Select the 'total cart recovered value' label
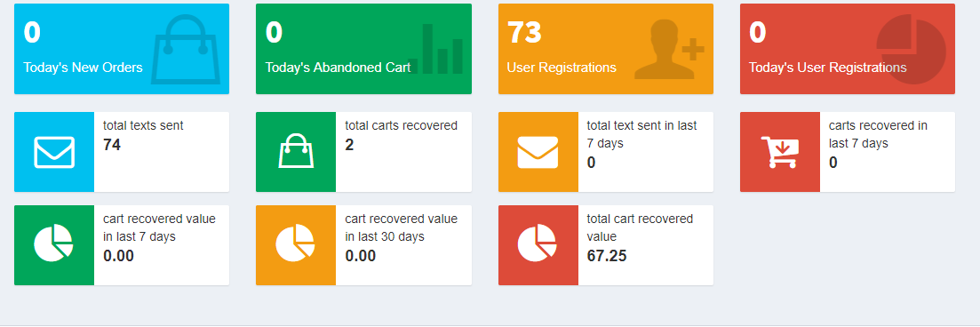This screenshot has width=980, height=327. (x=640, y=227)
